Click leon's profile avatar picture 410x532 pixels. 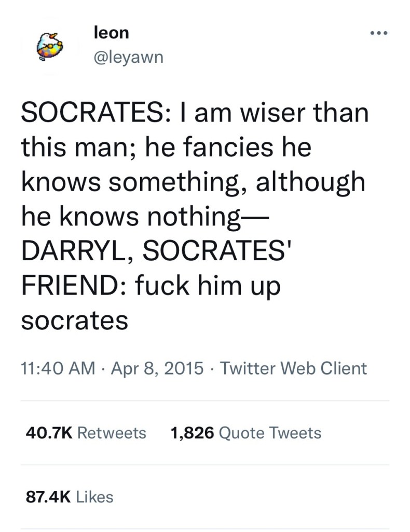click(x=50, y=45)
